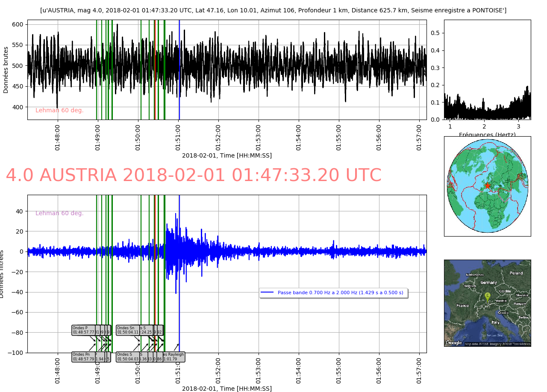Click the blue line sample in legend
547x392 pixels.
point(267,293)
